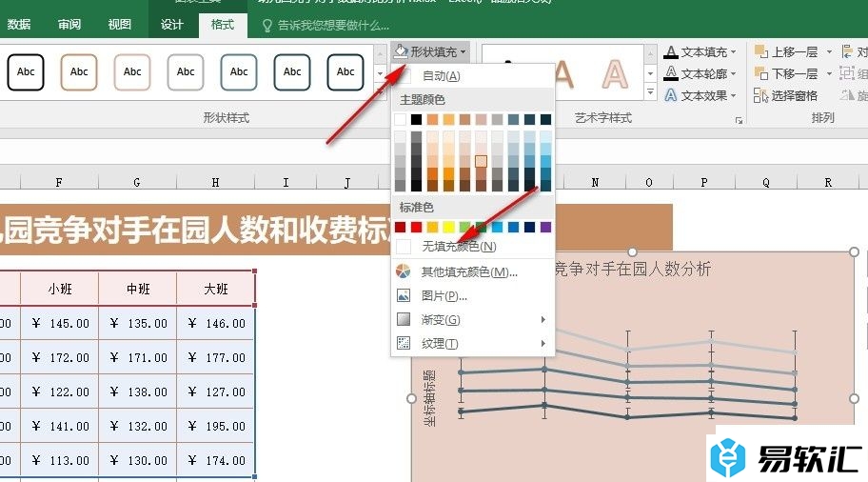Click chart title 竞争对手在园人数分析

coord(632,269)
